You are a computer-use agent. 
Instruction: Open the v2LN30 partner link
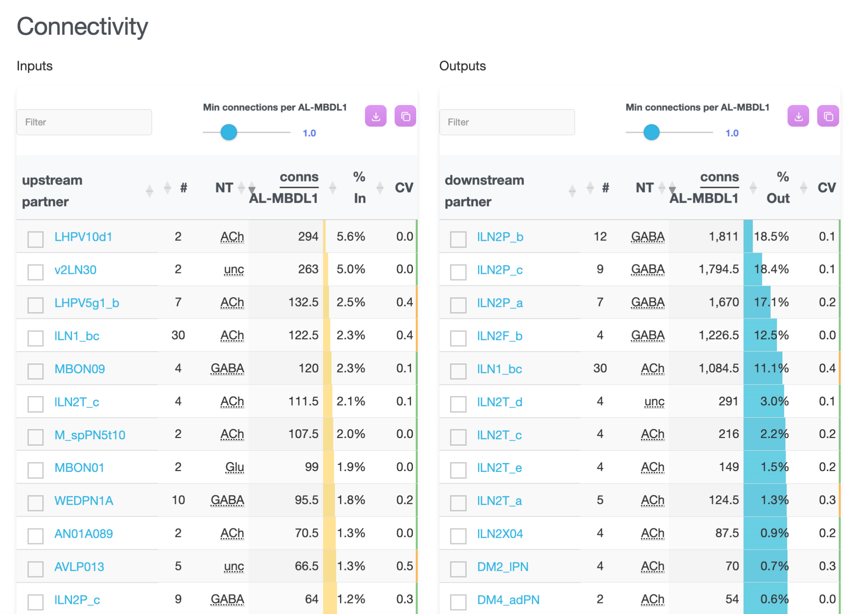(x=75, y=270)
